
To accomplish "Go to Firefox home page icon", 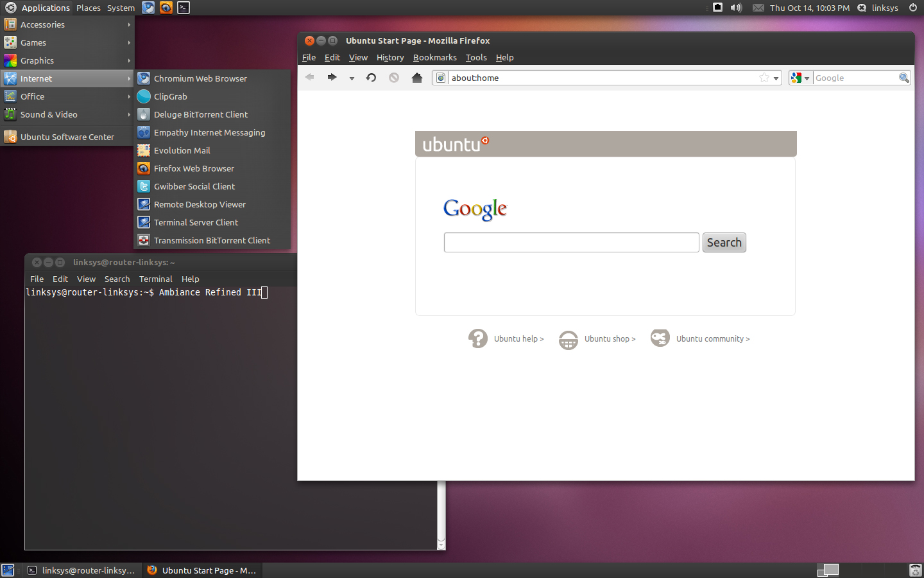I will (417, 78).
